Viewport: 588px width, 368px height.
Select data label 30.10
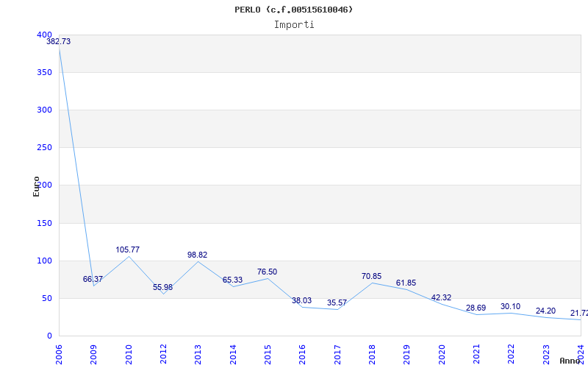click(x=510, y=307)
